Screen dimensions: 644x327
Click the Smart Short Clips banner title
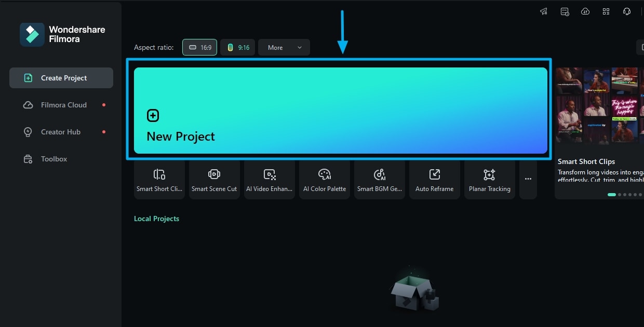tap(586, 161)
